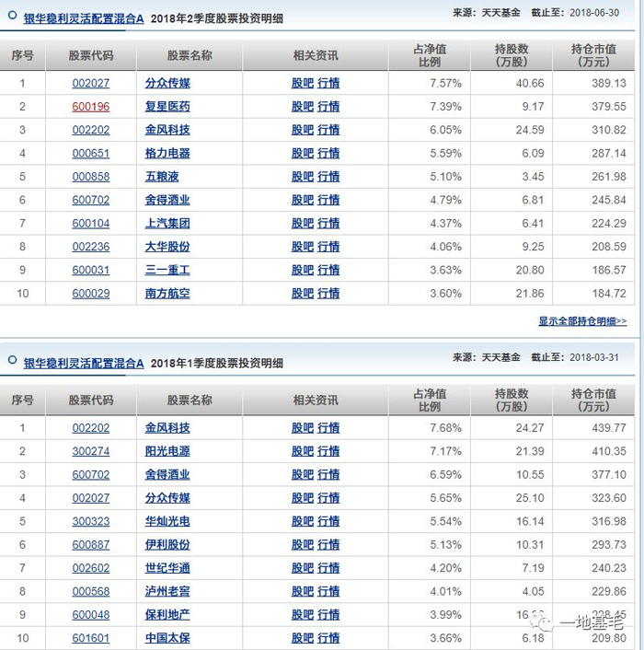
Task: Select the date 2018-06-30
Action: coord(594,13)
